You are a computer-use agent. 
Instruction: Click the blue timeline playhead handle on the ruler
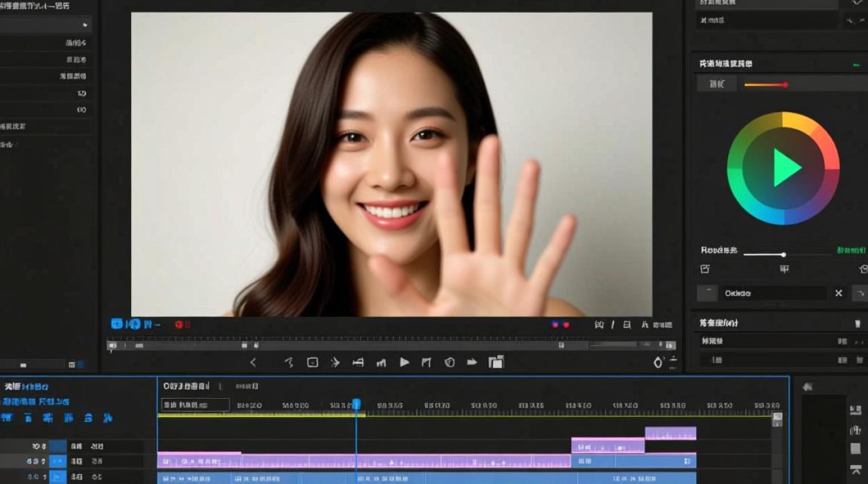(356, 404)
